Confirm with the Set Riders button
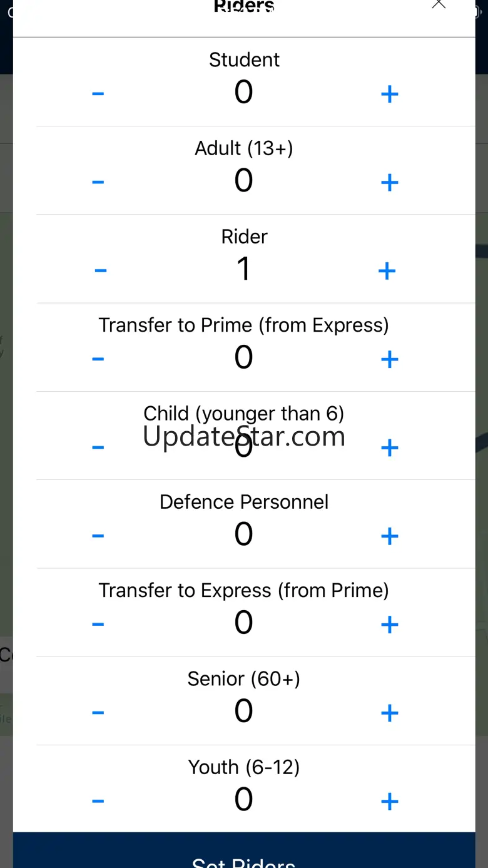Image resolution: width=488 pixels, height=868 pixels. pos(244,850)
